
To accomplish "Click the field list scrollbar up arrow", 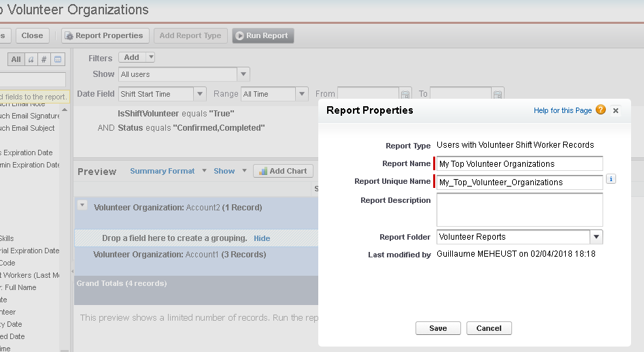I will point(65,110).
